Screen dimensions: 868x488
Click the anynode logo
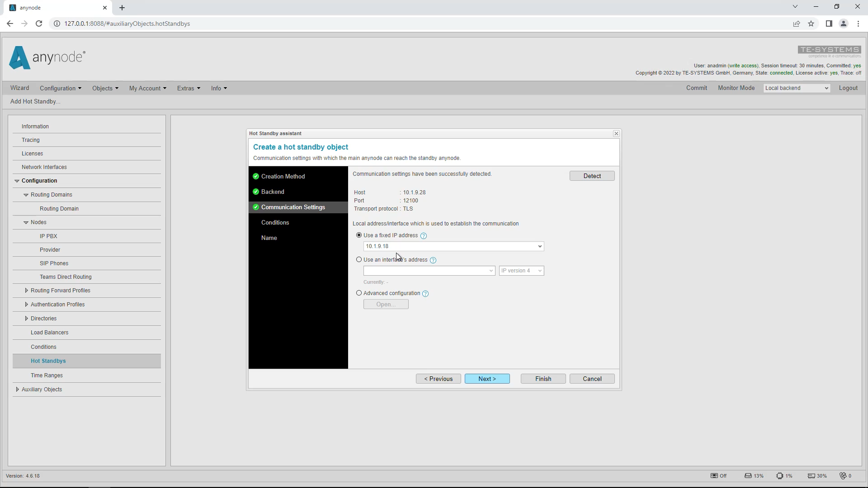tap(47, 57)
